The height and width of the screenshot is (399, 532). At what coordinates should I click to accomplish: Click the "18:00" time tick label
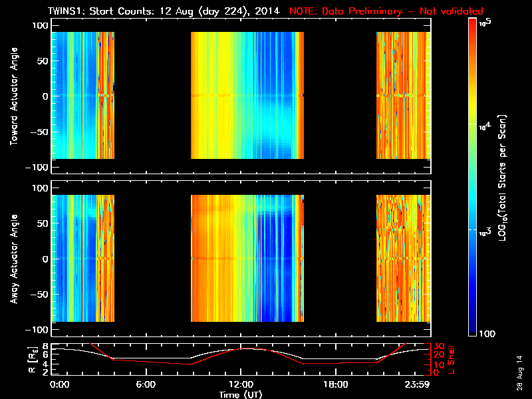(336, 385)
